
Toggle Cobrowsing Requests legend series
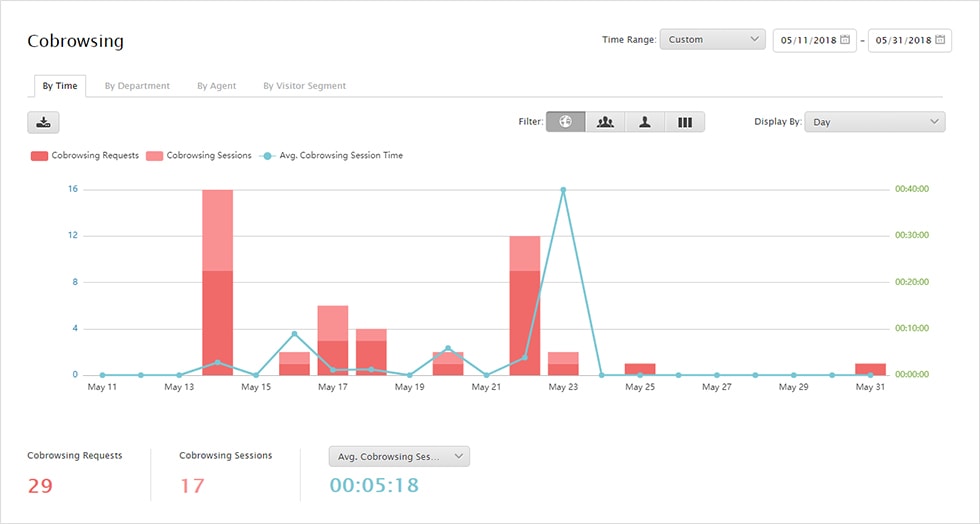[x=85, y=156]
